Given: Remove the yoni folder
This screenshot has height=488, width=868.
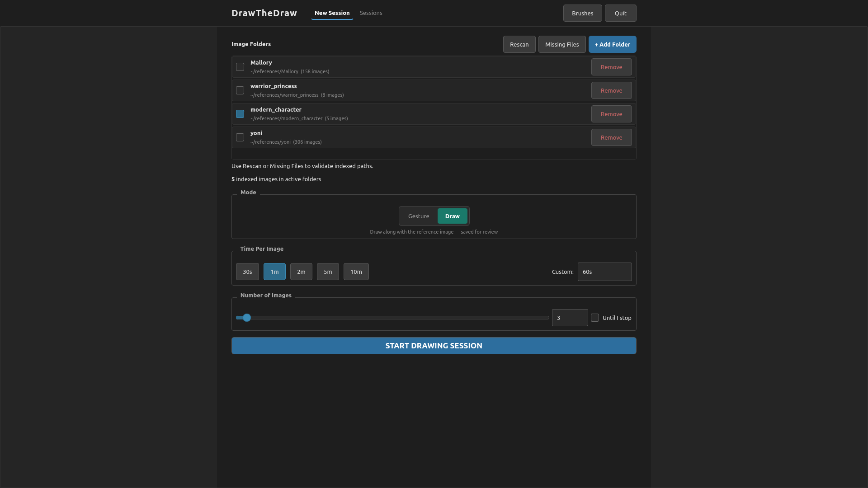Looking at the screenshot, I should tap(611, 137).
